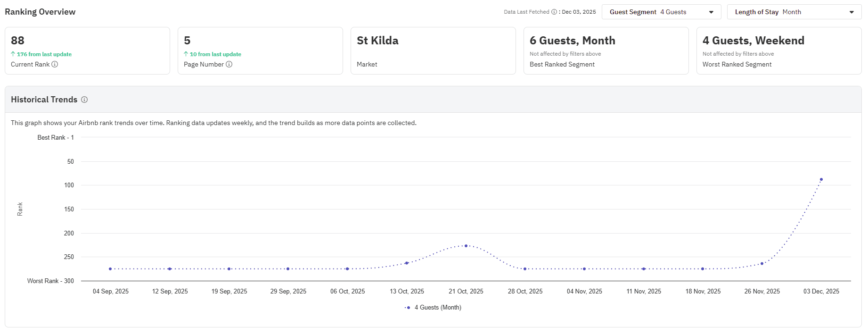Click the Data Last Fetched info icon

tap(554, 12)
